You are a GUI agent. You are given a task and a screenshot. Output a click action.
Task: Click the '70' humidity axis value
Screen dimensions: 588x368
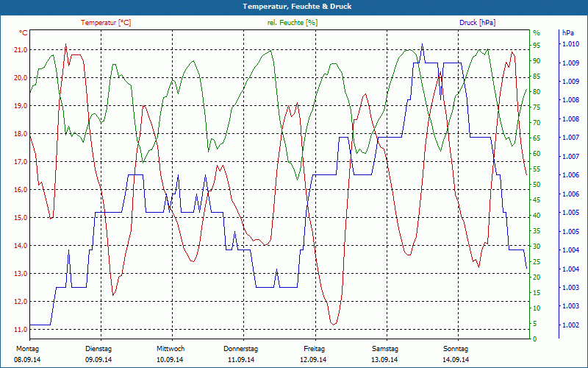pos(537,123)
